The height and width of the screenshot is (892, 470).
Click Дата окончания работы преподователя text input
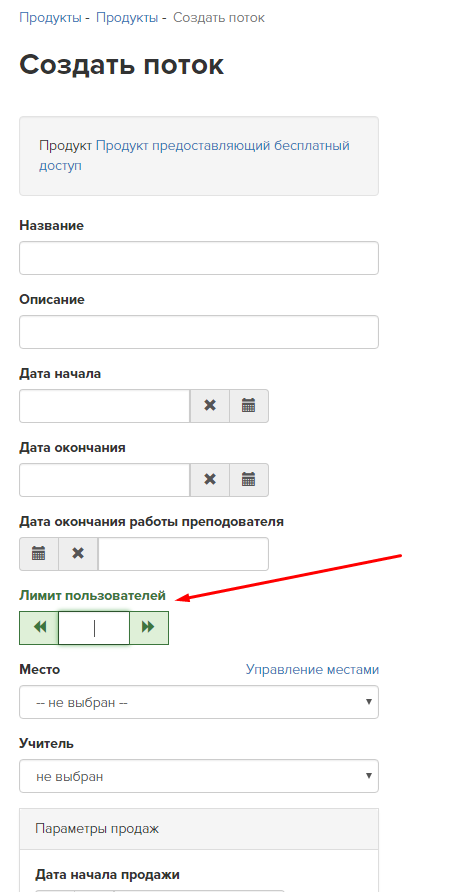pyautogui.click(x=183, y=554)
